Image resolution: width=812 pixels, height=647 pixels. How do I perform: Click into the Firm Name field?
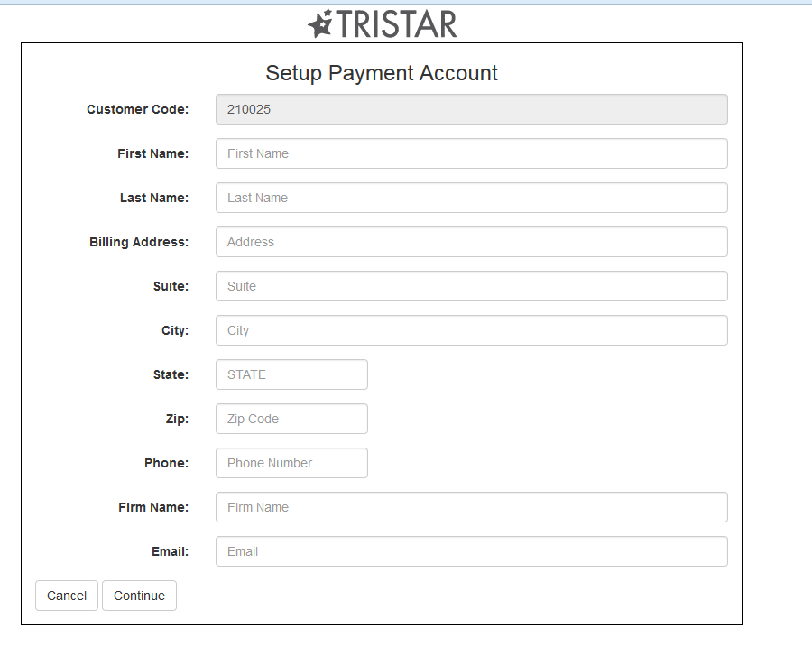point(472,507)
